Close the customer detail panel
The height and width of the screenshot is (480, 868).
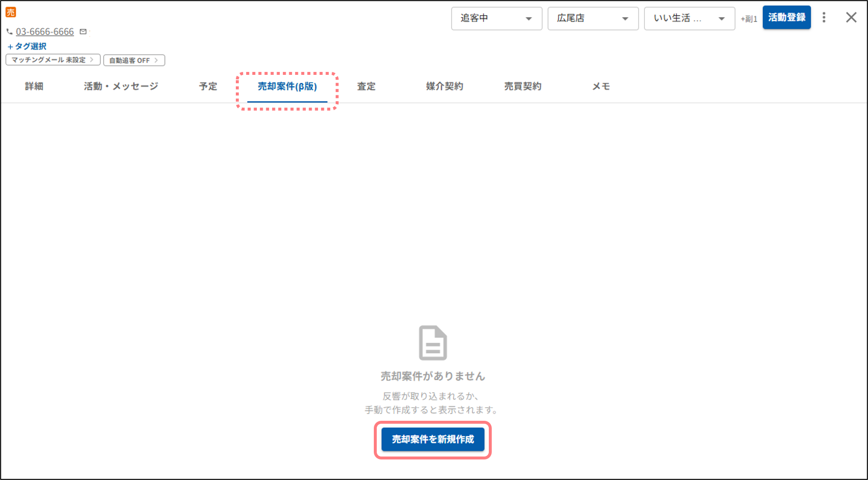pos(851,18)
